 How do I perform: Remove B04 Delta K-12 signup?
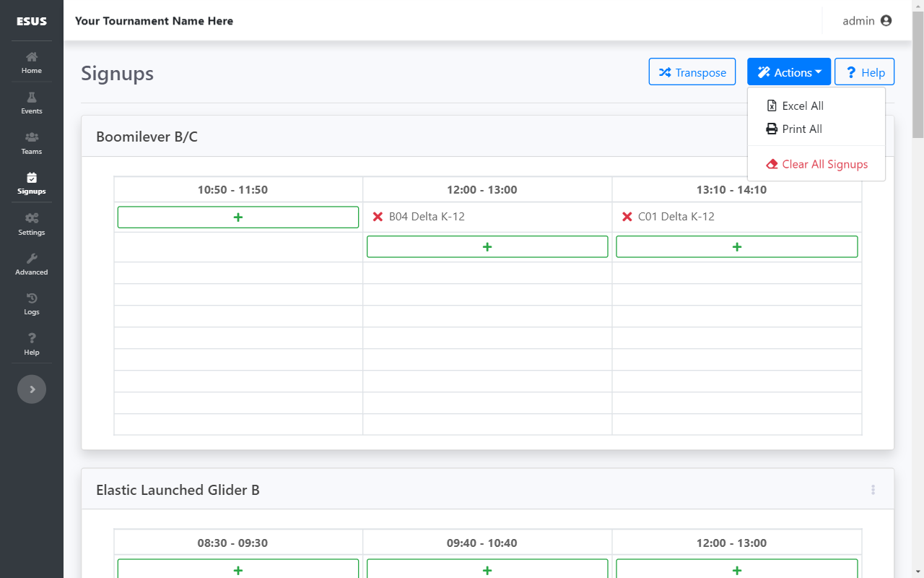pyautogui.click(x=378, y=217)
